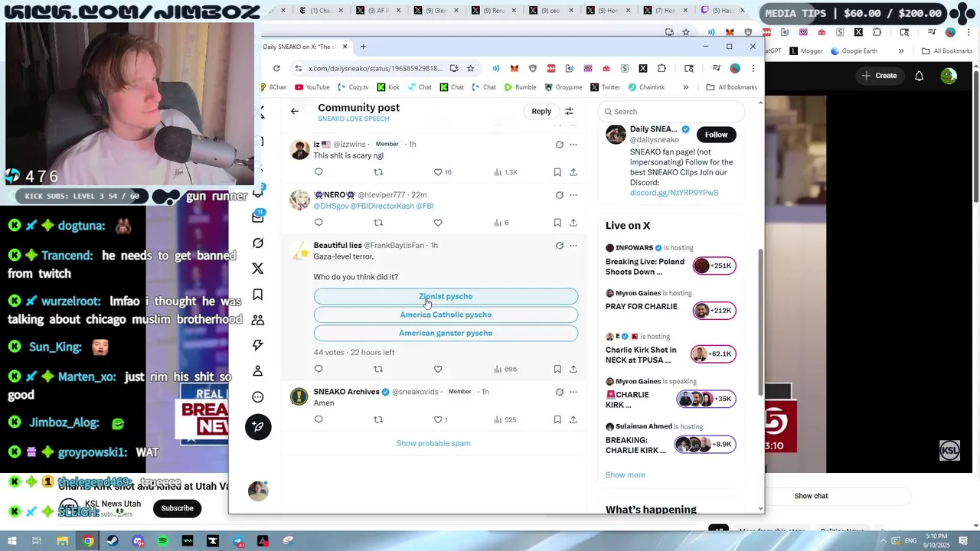Open YouTube notifications bell in back window

pos(920,76)
